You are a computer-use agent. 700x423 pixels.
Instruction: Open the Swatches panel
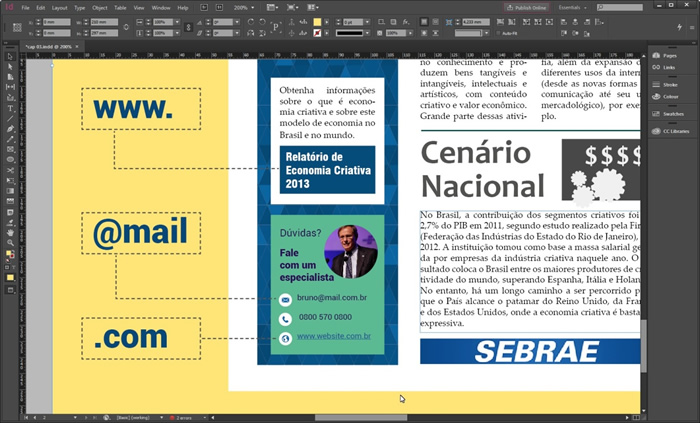[672, 114]
